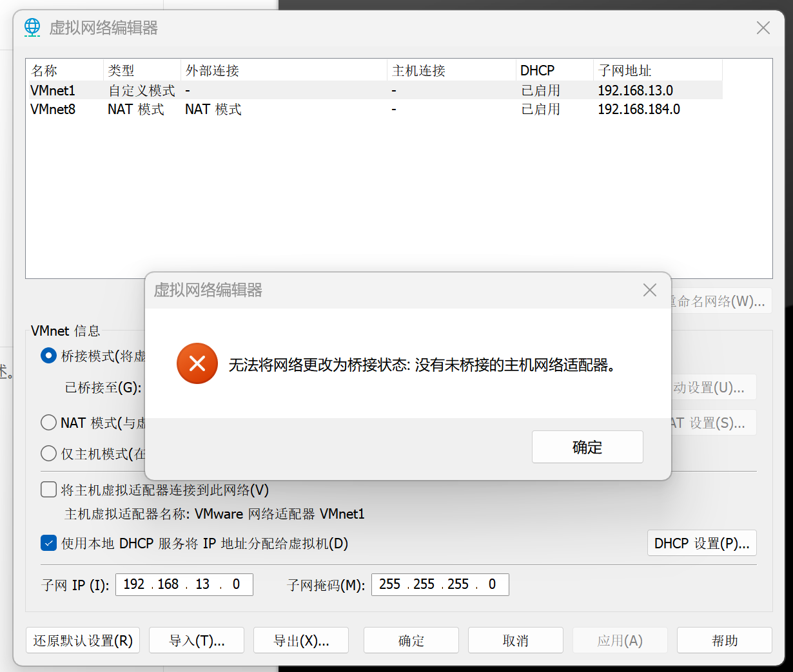This screenshot has width=793, height=672.
Task: Click the partly hidden NAT 设置(S)... button
Action: point(714,423)
